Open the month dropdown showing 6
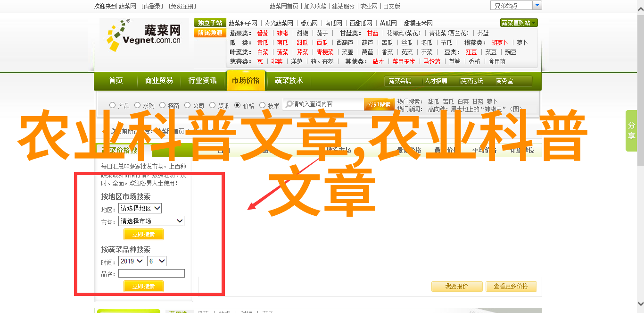 point(157,261)
